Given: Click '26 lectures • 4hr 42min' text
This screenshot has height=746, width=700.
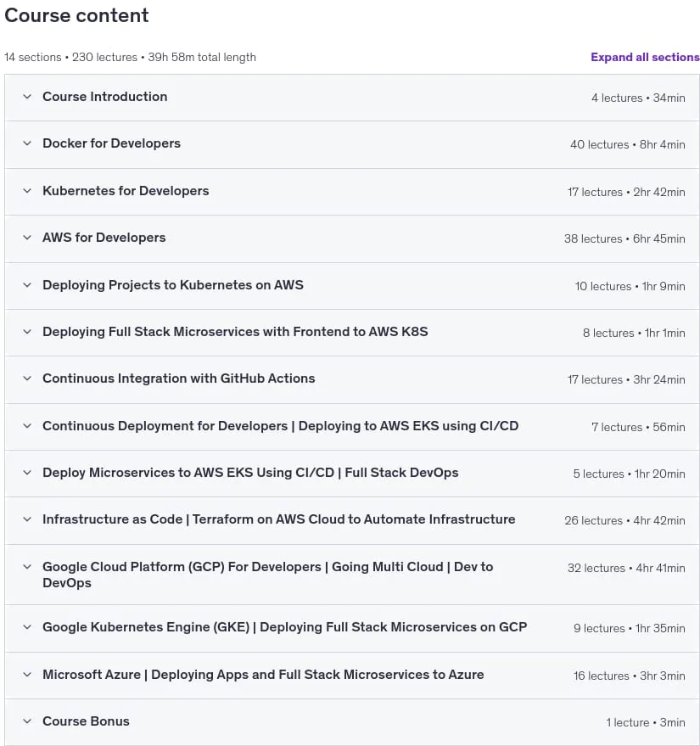Looking at the screenshot, I should click(x=624, y=520).
